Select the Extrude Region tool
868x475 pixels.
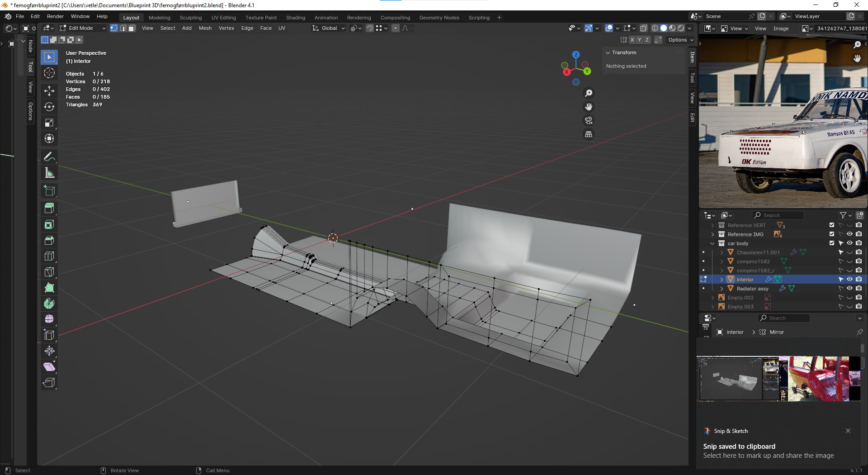49,208
